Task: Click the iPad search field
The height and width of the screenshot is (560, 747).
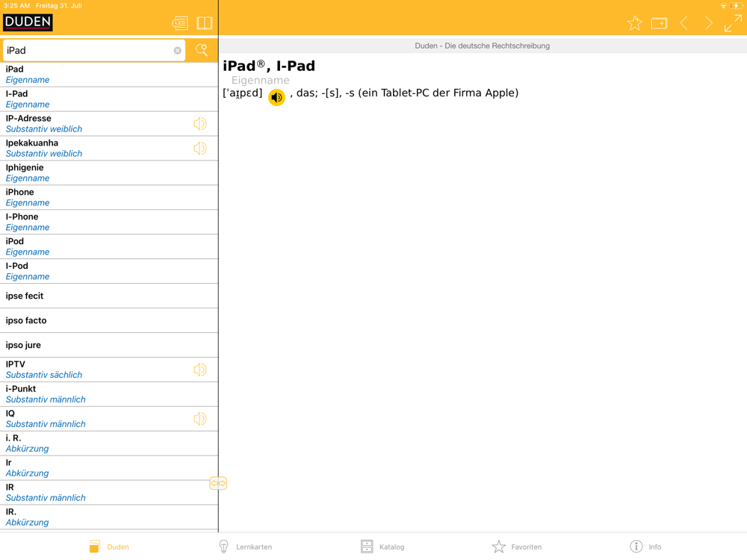Action: (94, 51)
